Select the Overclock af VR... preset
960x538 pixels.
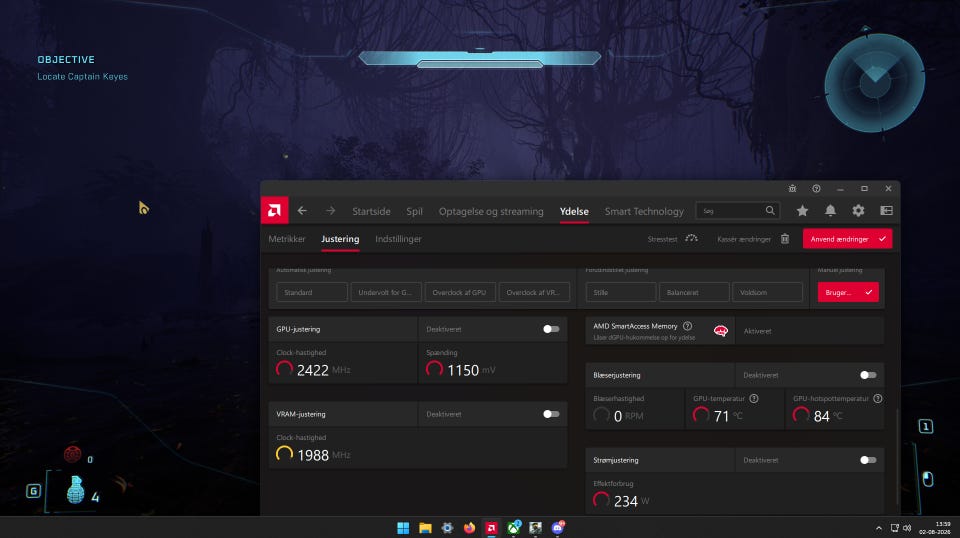534,293
